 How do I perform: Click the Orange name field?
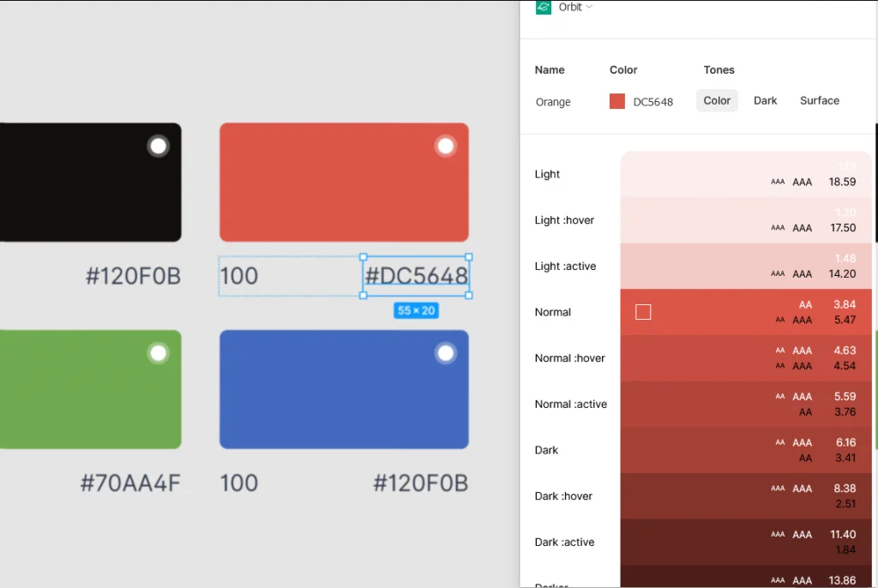(x=553, y=102)
